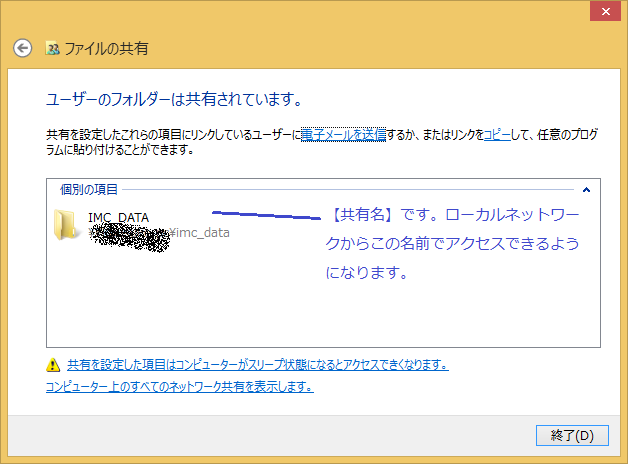Click the ユーザーのフォルダーは共有されています heading
This screenshot has height=464, width=628.
tap(174, 100)
